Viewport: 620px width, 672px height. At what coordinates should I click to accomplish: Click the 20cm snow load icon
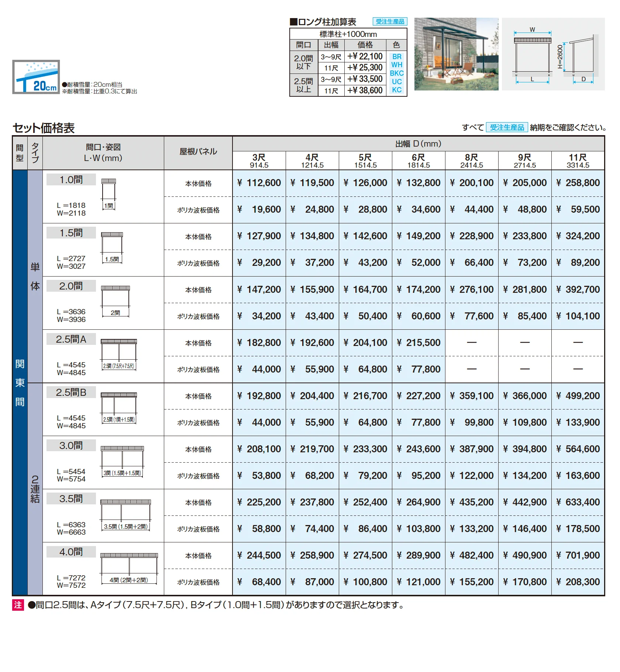coord(36,77)
